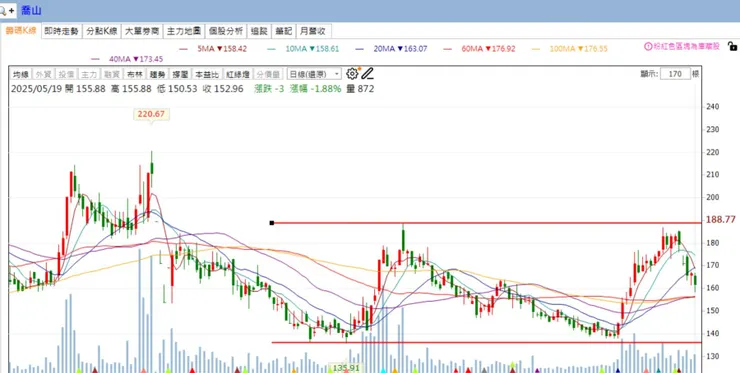Select the 月營收 tab
The width and height of the screenshot is (740, 373).
click(x=313, y=31)
